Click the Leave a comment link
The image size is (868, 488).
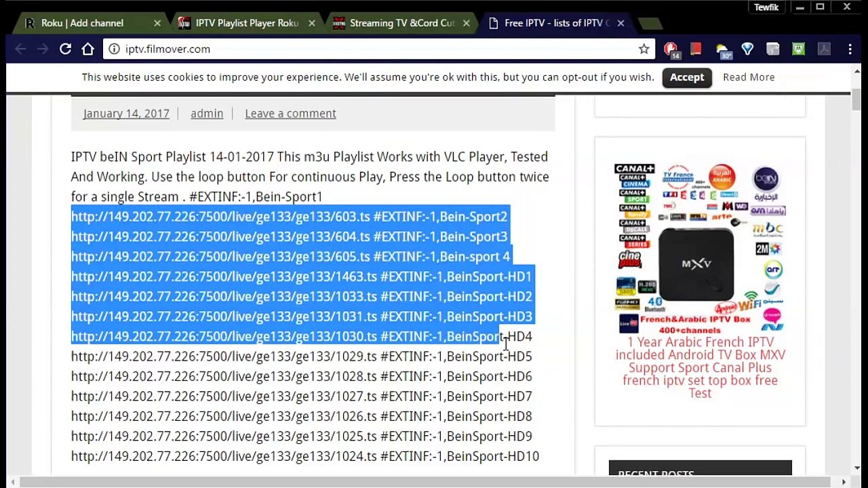(290, 113)
